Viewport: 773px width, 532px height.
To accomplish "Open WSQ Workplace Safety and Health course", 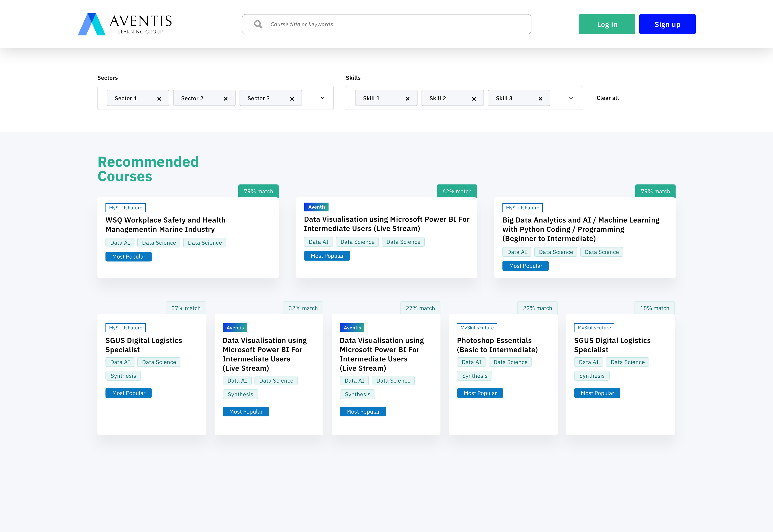I will [x=166, y=225].
